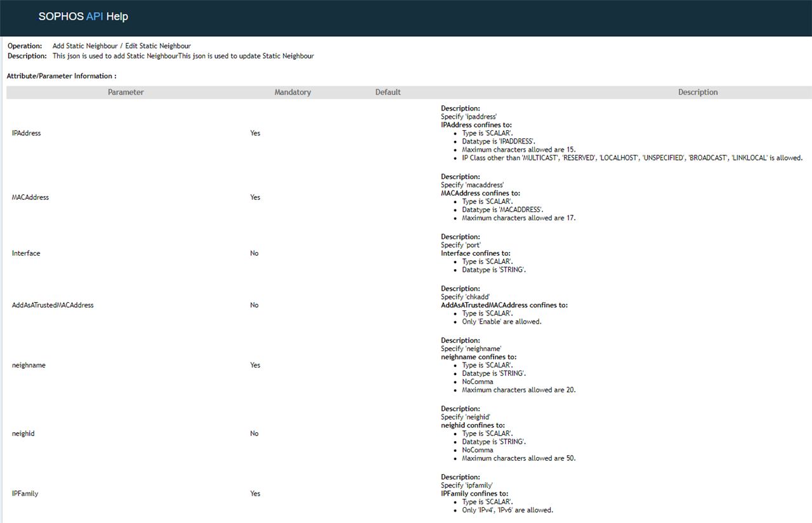Click Yes in the IPAddress row
812x523 pixels.
pos(255,133)
